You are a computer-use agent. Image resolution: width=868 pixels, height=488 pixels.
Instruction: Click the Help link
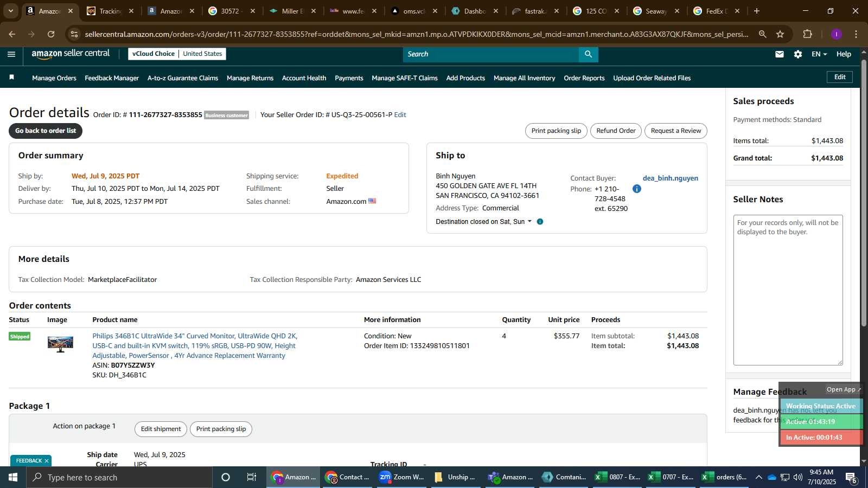844,54
